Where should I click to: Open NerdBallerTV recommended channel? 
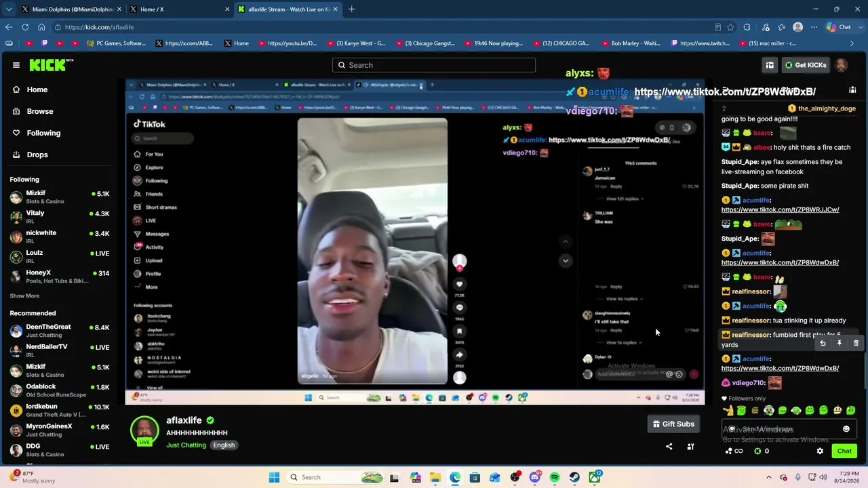click(x=60, y=350)
